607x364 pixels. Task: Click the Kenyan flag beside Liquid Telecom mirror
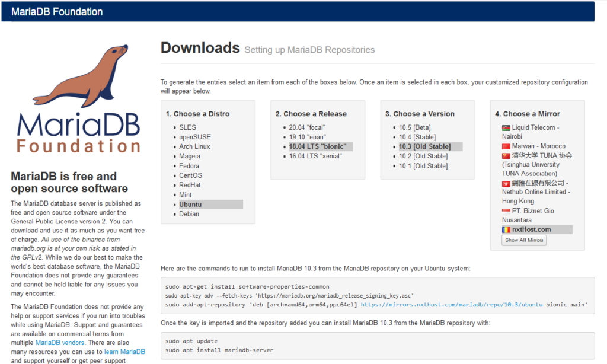pos(506,127)
